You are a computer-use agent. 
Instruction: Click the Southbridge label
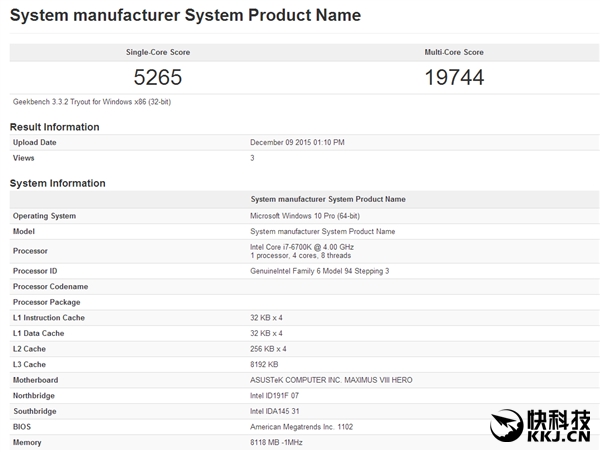(35, 411)
